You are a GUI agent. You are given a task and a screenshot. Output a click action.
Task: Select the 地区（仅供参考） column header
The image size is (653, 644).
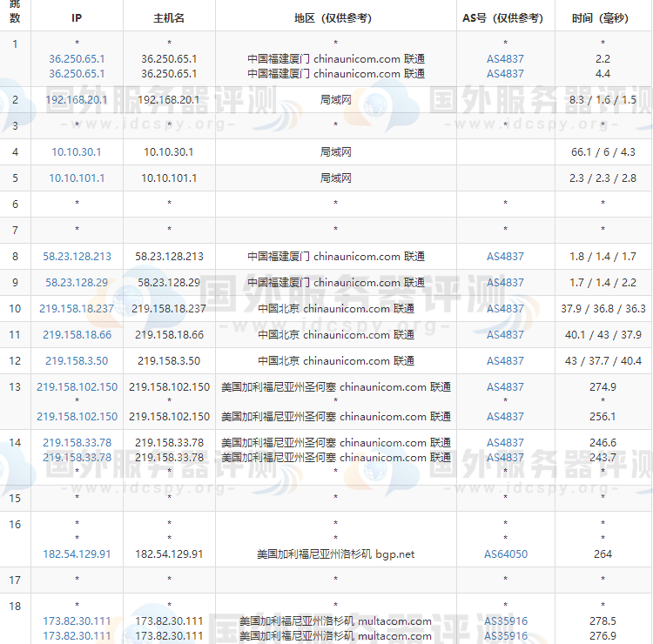point(335,18)
